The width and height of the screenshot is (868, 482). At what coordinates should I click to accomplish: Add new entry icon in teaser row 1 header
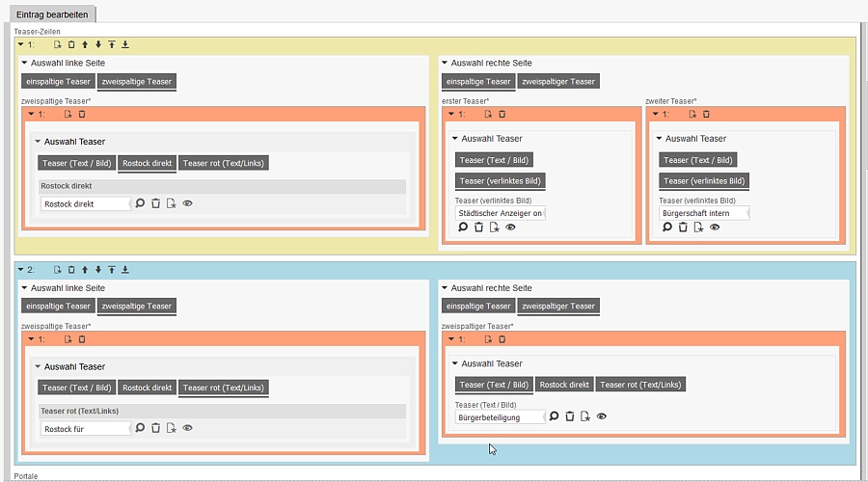pyautogui.click(x=57, y=44)
